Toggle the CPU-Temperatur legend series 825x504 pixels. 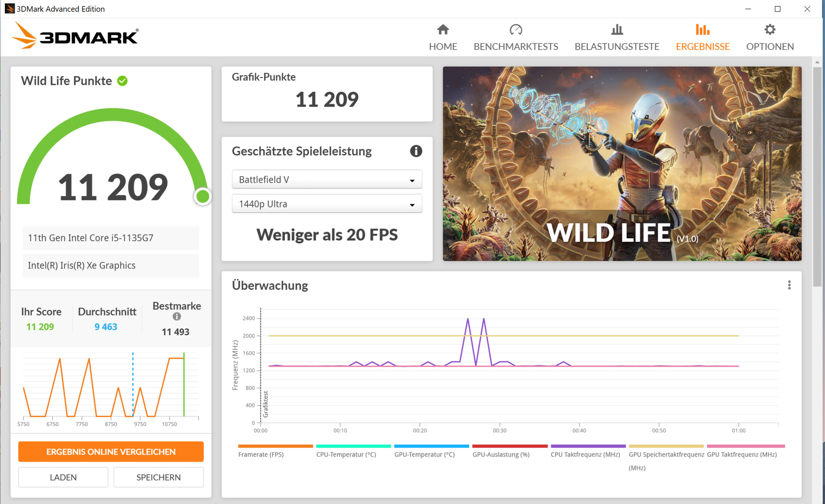point(346,454)
